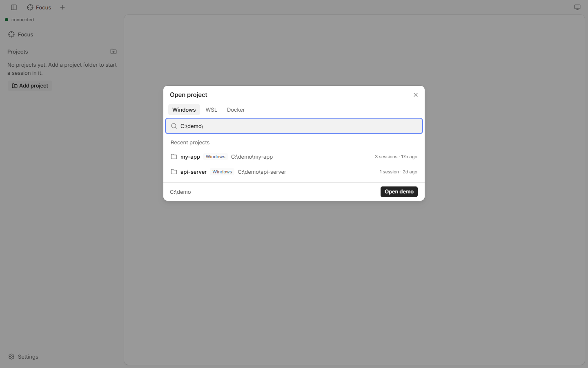Click the search magnifier icon in dialog

pos(174,126)
